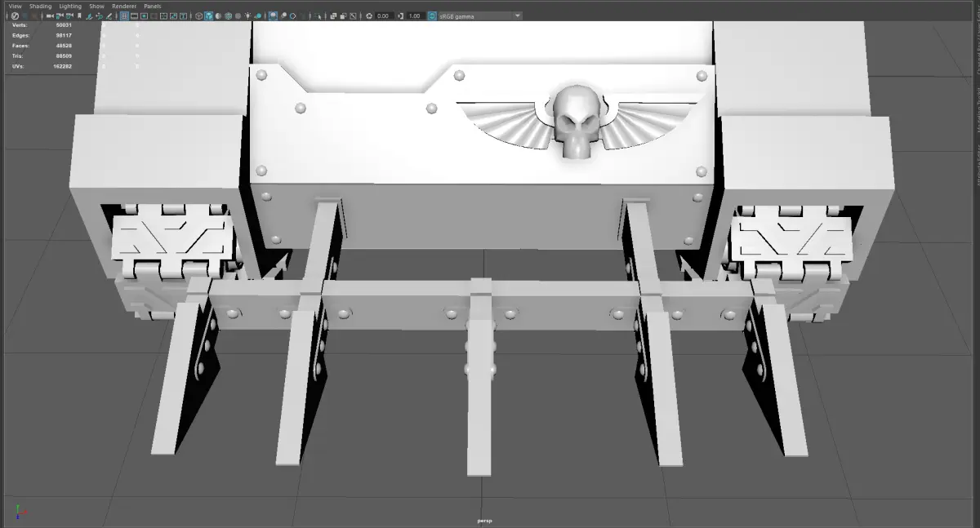Screen dimensions: 980x528
Task: Click the motion blur icon
Action: point(283,16)
